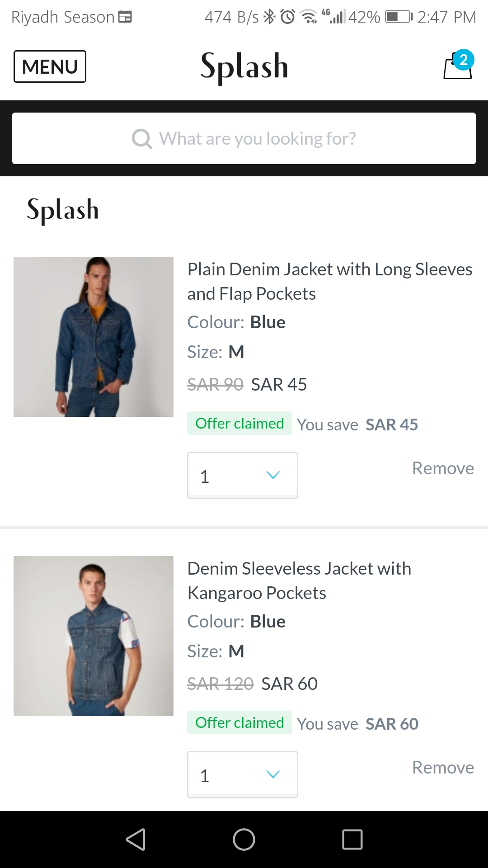Focus the 'What are you looking for?' search field

pyautogui.click(x=258, y=138)
